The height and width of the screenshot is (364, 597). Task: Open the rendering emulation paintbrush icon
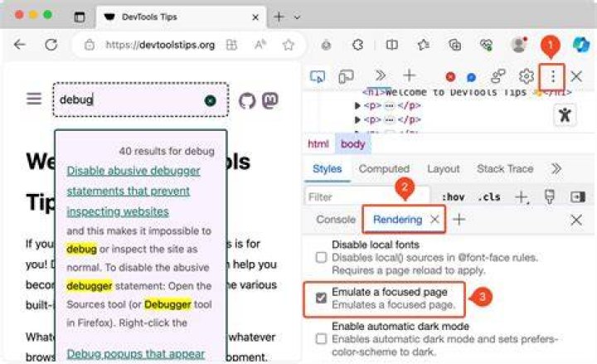point(550,197)
